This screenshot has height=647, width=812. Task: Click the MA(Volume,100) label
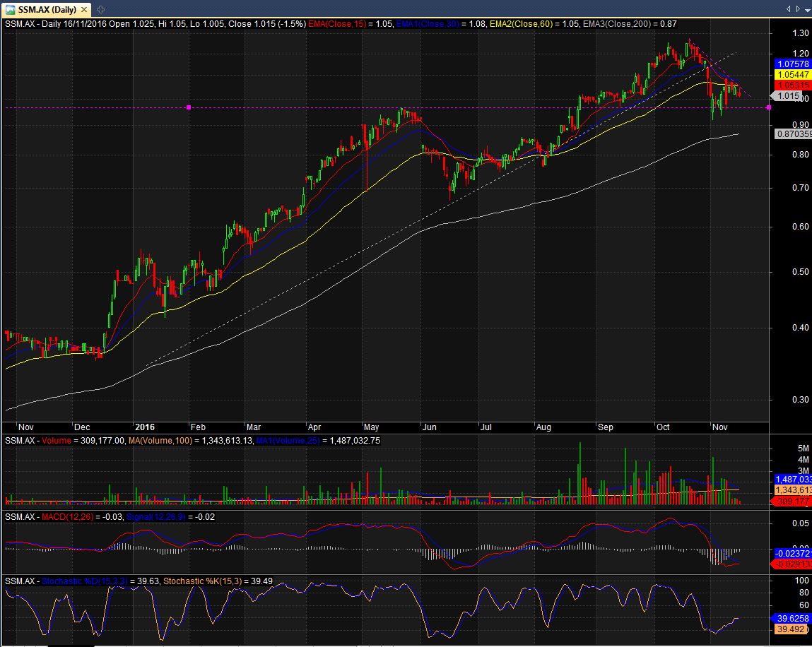pos(160,441)
